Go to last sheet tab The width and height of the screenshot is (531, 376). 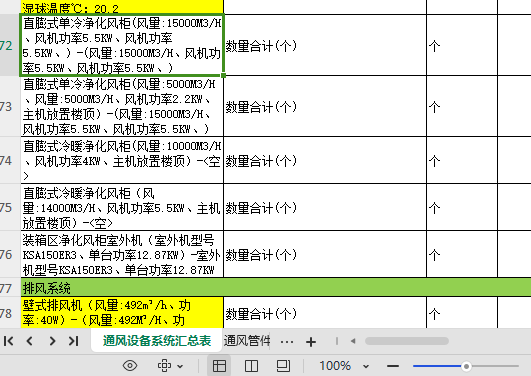(73, 341)
